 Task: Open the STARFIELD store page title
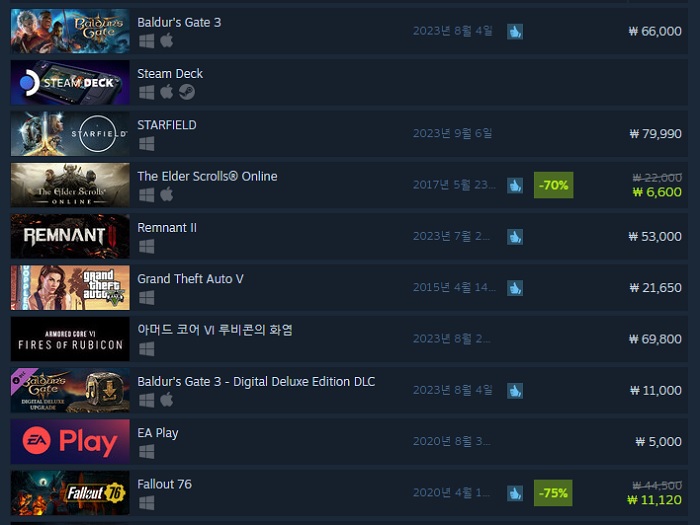[167, 125]
